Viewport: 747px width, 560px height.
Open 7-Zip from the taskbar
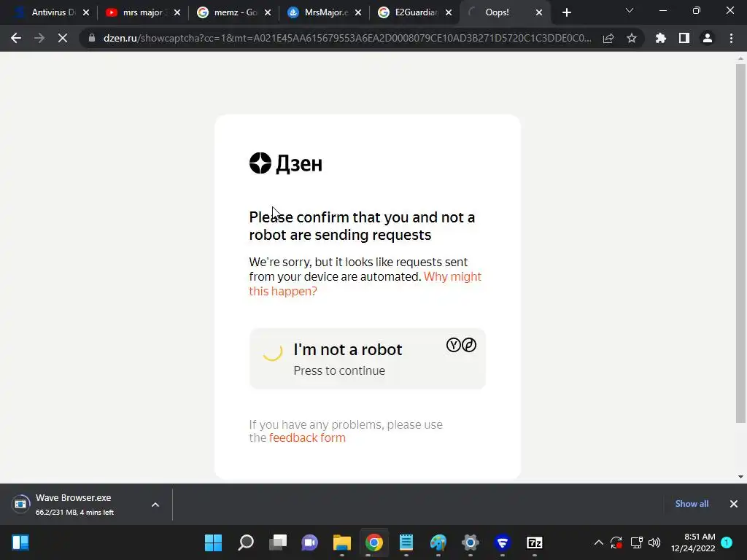[535, 542]
